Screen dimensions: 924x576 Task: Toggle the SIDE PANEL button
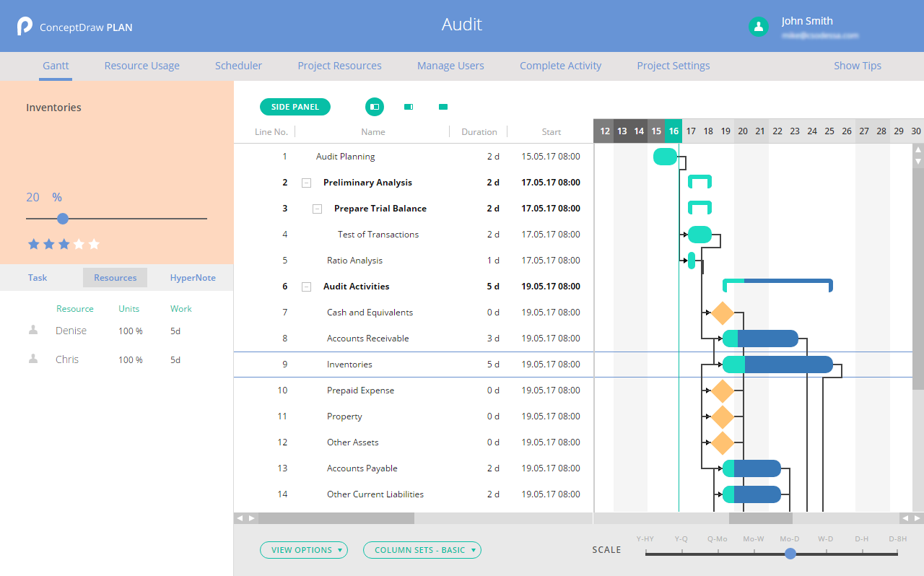295,107
